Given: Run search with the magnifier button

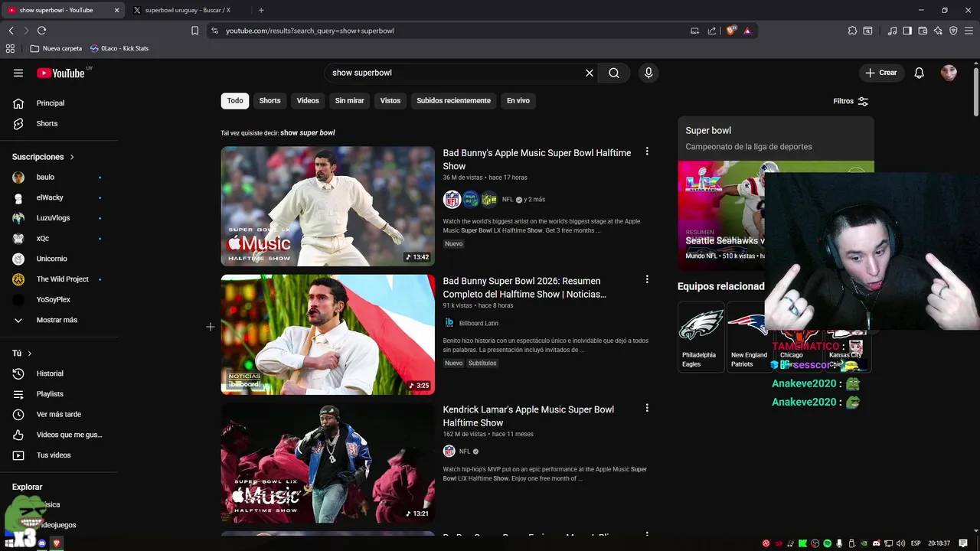Looking at the screenshot, I should point(614,73).
